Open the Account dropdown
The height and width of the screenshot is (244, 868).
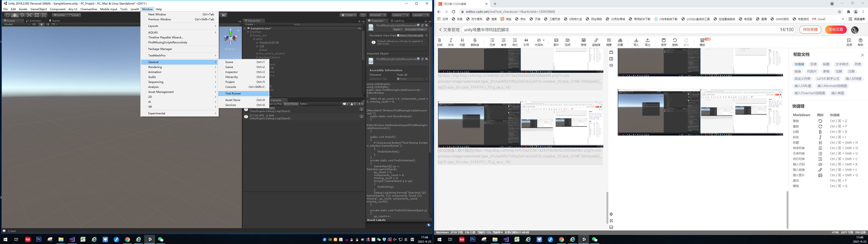coord(378,15)
